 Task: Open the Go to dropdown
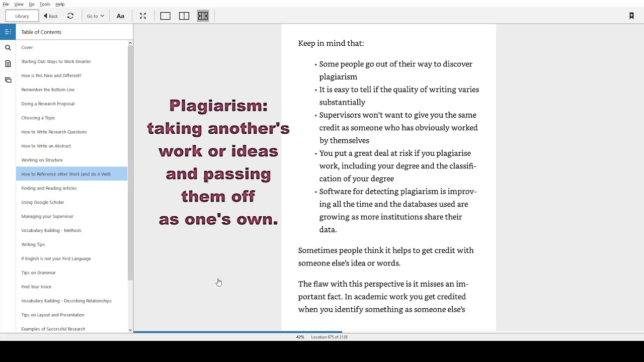click(x=95, y=16)
